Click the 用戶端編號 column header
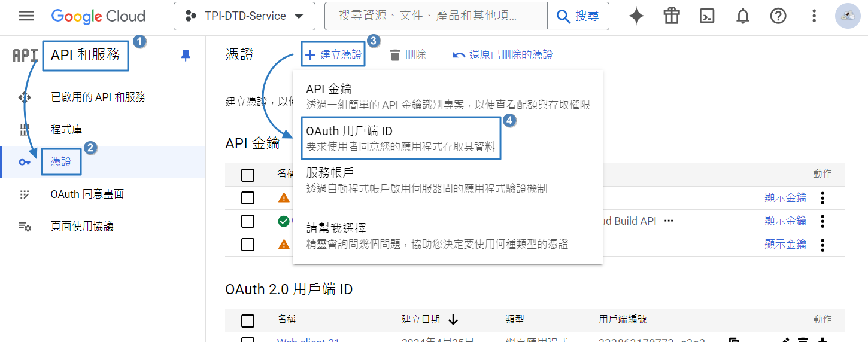The image size is (868, 342). click(623, 320)
